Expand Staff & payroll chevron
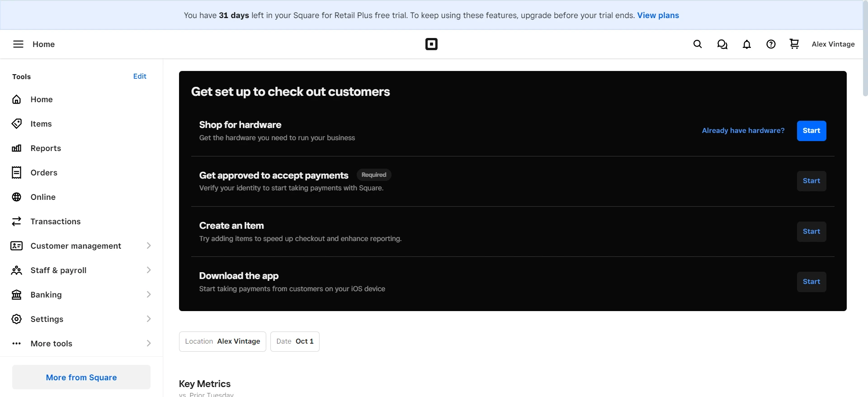 pyautogui.click(x=149, y=270)
